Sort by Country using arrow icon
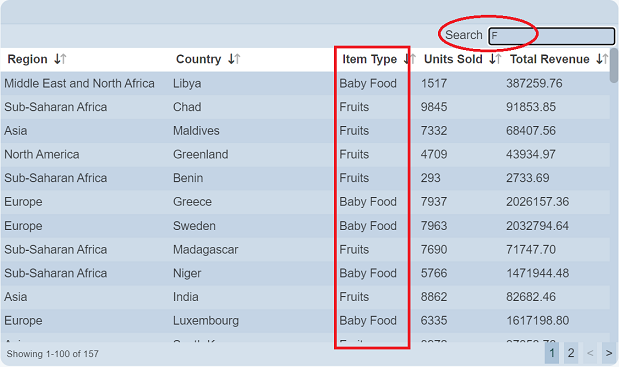Viewport: 619px width, 367px height. (234, 59)
